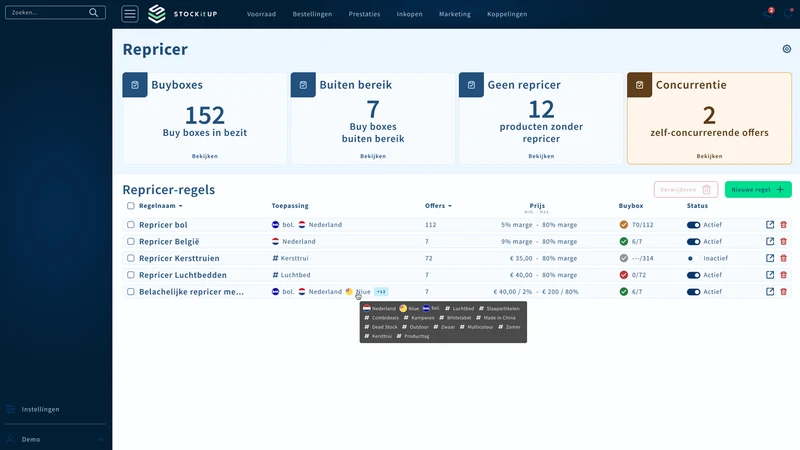
Task: Toggle Repricer Kersttruien status switch
Action: pos(693,258)
